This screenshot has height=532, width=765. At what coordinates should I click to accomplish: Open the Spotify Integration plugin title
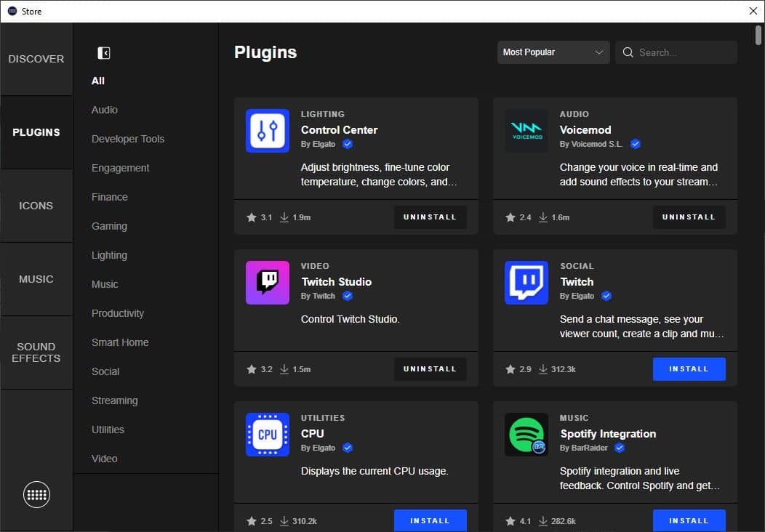[x=608, y=434]
